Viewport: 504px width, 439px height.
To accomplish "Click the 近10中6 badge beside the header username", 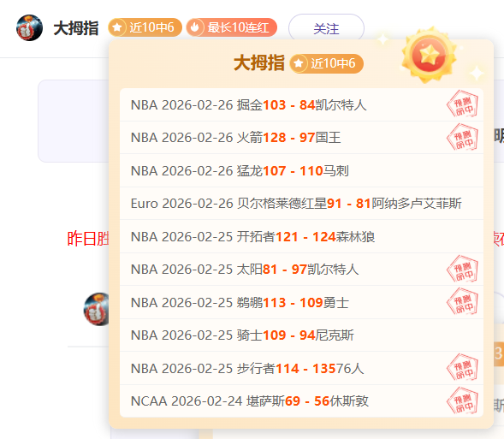I will click(145, 27).
